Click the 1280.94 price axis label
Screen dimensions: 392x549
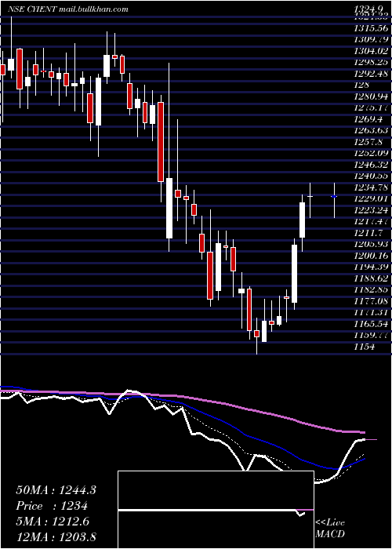(x=371, y=96)
